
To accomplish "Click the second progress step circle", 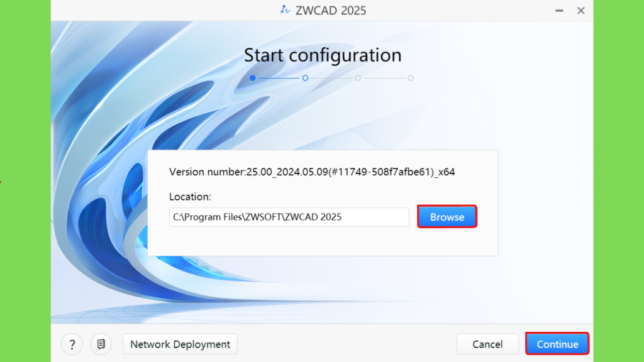I will click(x=305, y=78).
